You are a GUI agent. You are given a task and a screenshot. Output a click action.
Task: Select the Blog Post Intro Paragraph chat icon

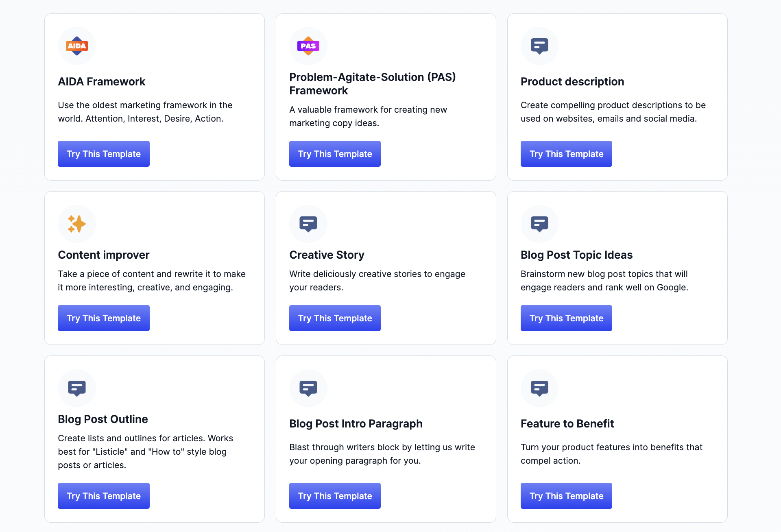coord(308,388)
